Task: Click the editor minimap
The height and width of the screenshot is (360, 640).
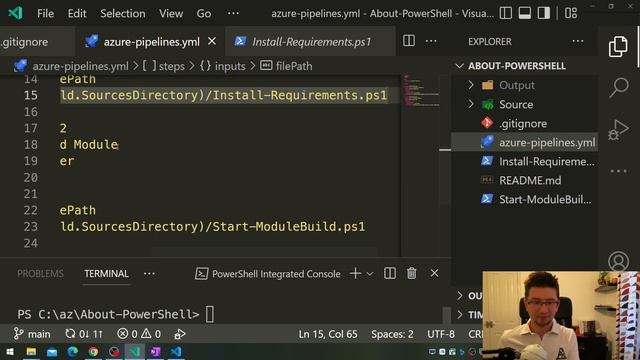Action: (x=420, y=91)
